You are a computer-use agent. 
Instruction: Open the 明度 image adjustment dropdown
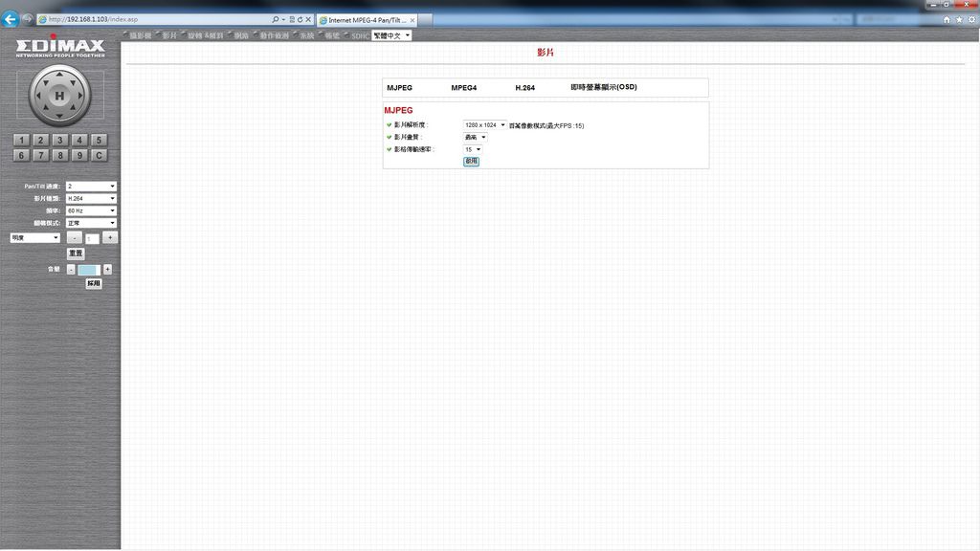35,237
